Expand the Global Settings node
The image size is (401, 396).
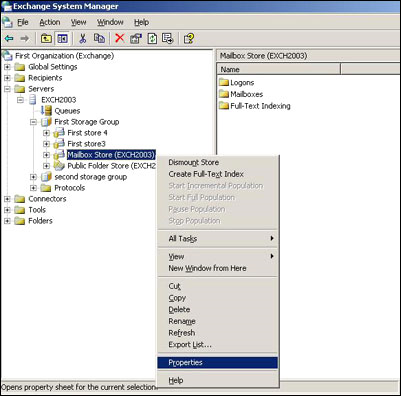pos(7,67)
